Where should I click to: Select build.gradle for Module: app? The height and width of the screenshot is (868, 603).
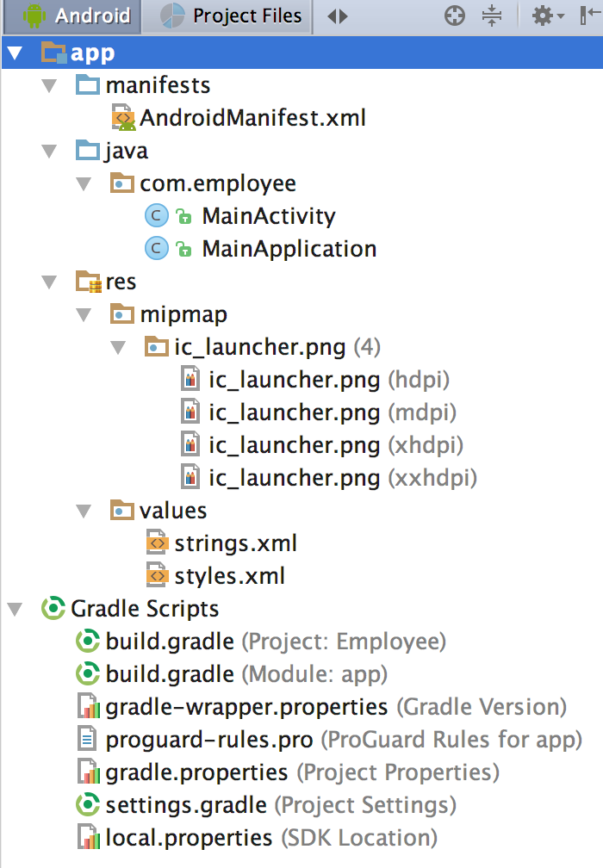click(170, 674)
